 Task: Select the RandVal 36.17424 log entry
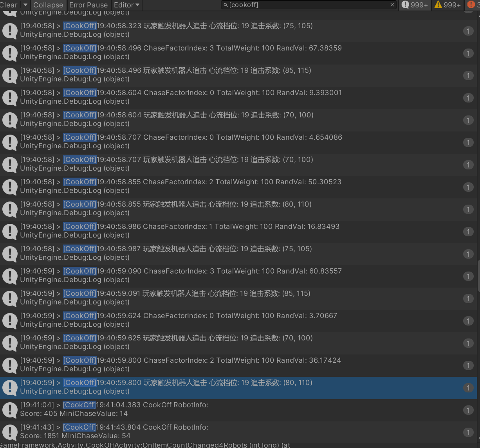(x=235, y=365)
